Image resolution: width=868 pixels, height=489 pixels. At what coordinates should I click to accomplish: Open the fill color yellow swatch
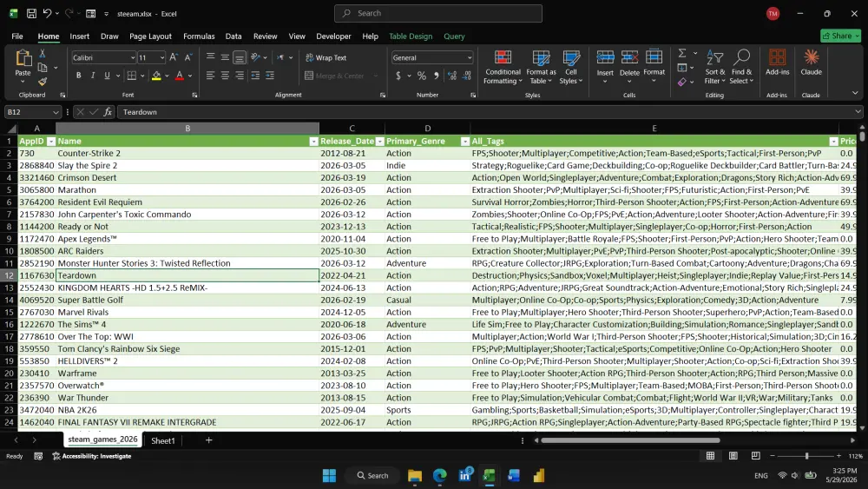156,76
